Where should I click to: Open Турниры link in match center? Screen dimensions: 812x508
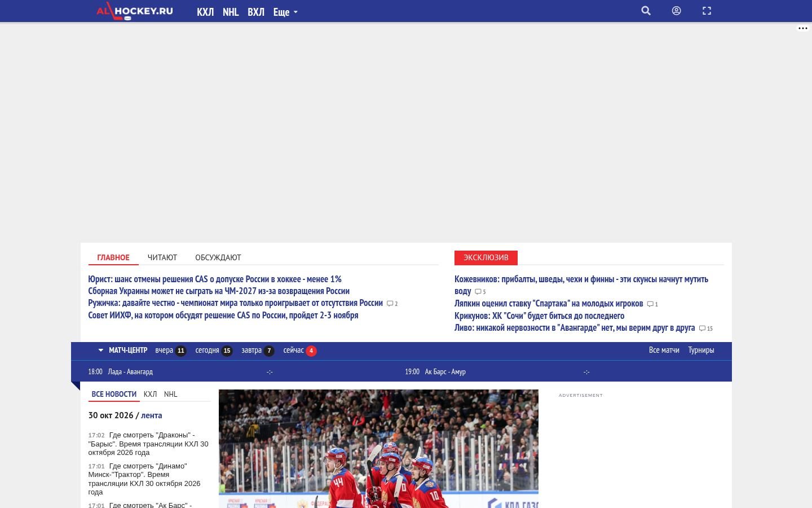(x=701, y=350)
